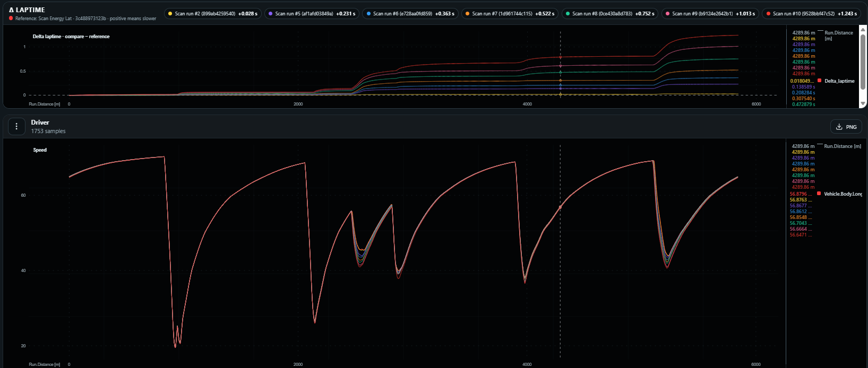Download the Driver chart as PNG
This screenshot has height=368, width=868.
846,127
